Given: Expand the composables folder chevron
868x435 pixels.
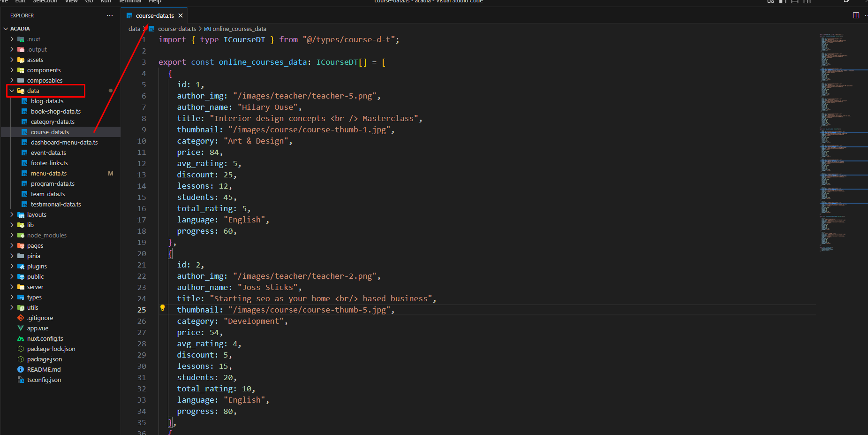Looking at the screenshot, I should click(x=12, y=81).
